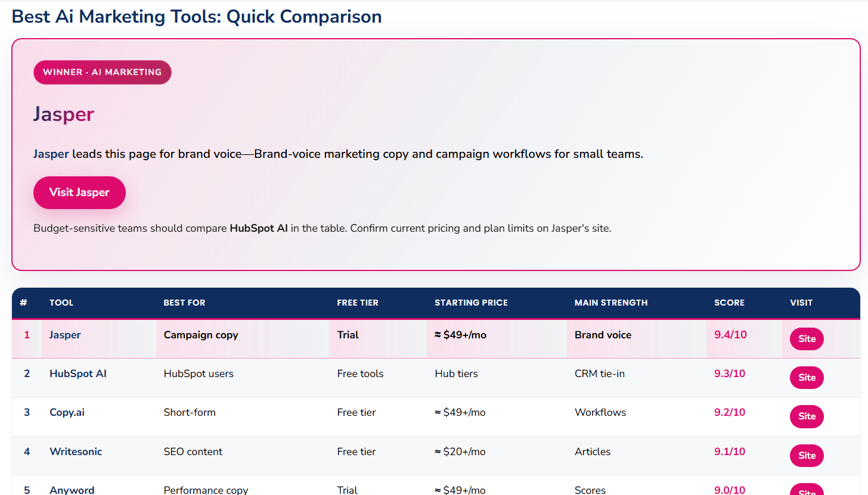The width and height of the screenshot is (868, 495).
Task: Click the Best Ai Marketing Tools page heading
Action: tap(197, 17)
